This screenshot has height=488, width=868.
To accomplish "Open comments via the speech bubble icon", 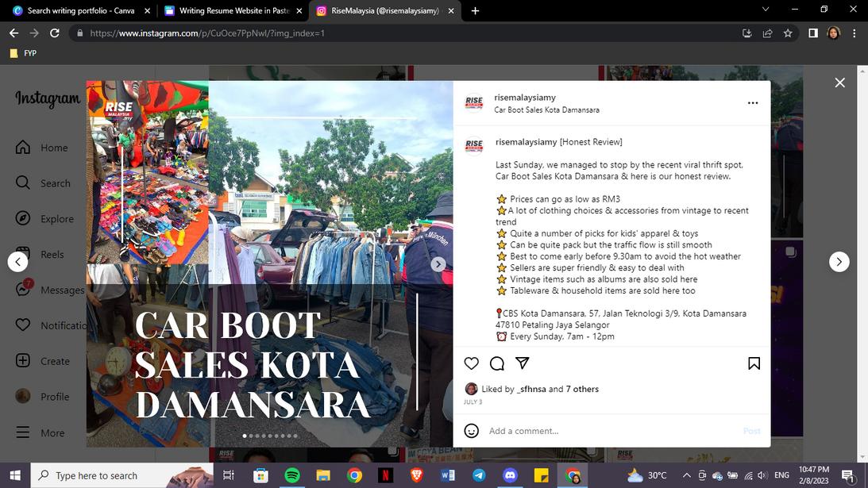I will pos(497,363).
